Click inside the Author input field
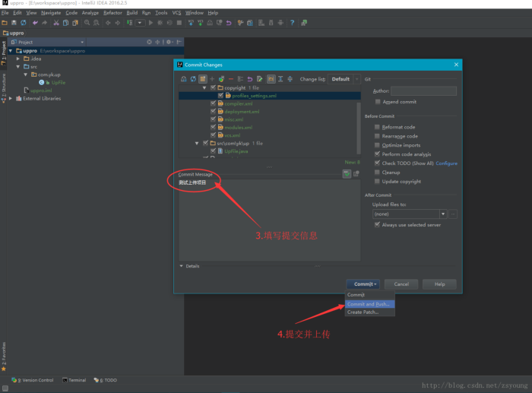 [423, 90]
